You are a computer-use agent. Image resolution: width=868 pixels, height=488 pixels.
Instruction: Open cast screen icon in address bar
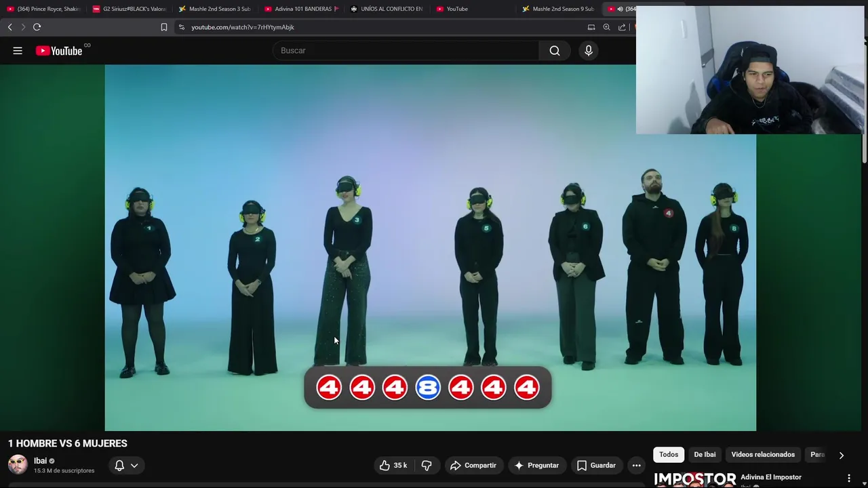pos(591,27)
